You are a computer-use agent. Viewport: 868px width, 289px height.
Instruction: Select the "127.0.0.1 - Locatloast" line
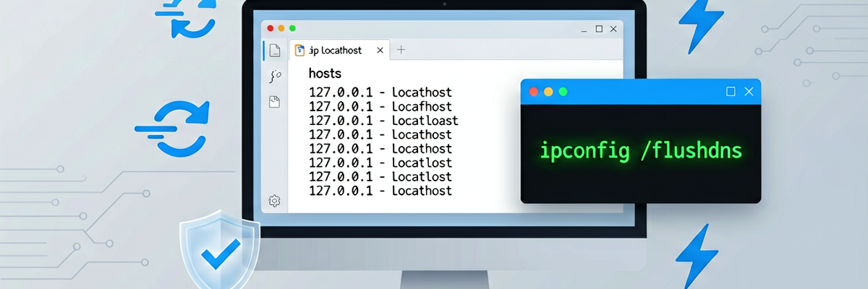click(384, 121)
